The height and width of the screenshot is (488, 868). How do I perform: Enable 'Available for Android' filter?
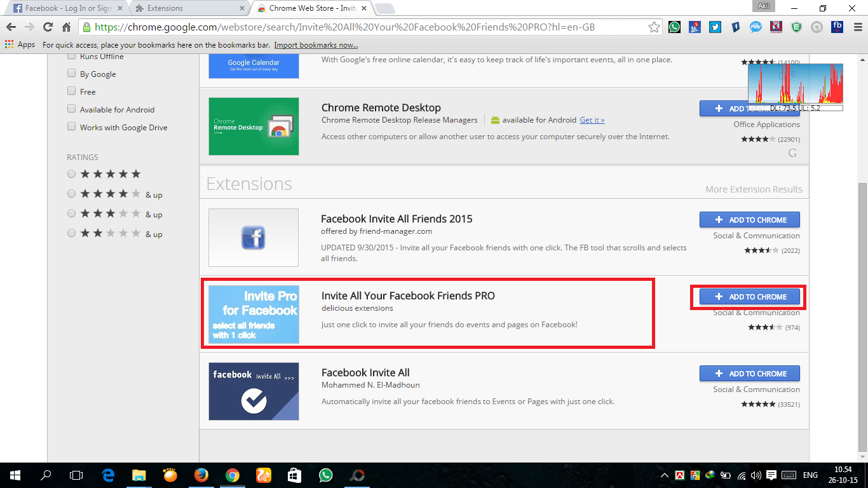click(x=72, y=109)
